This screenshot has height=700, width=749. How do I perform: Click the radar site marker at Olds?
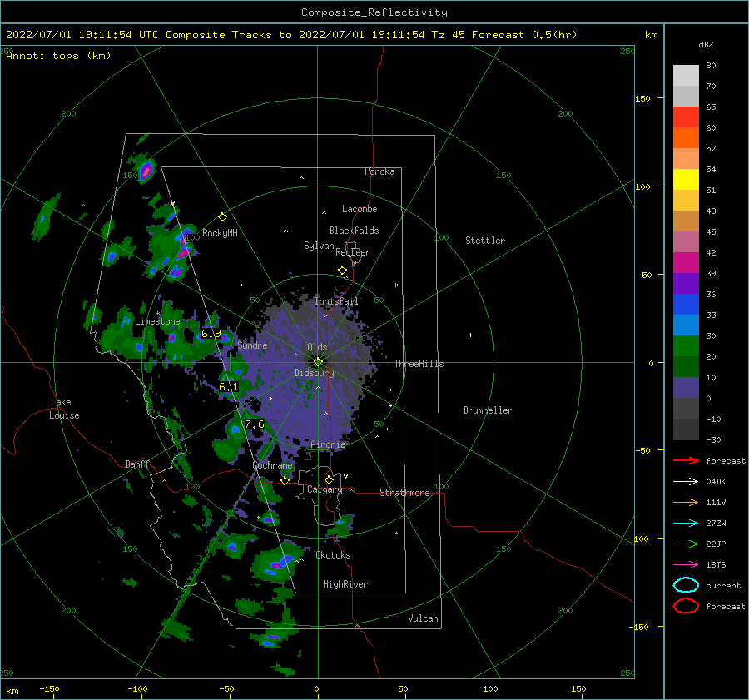click(318, 362)
